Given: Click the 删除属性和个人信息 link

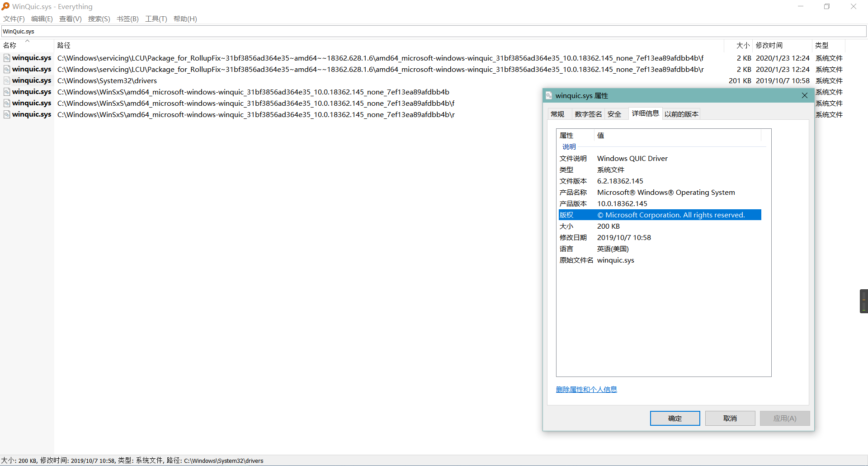Looking at the screenshot, I should 586,389.
